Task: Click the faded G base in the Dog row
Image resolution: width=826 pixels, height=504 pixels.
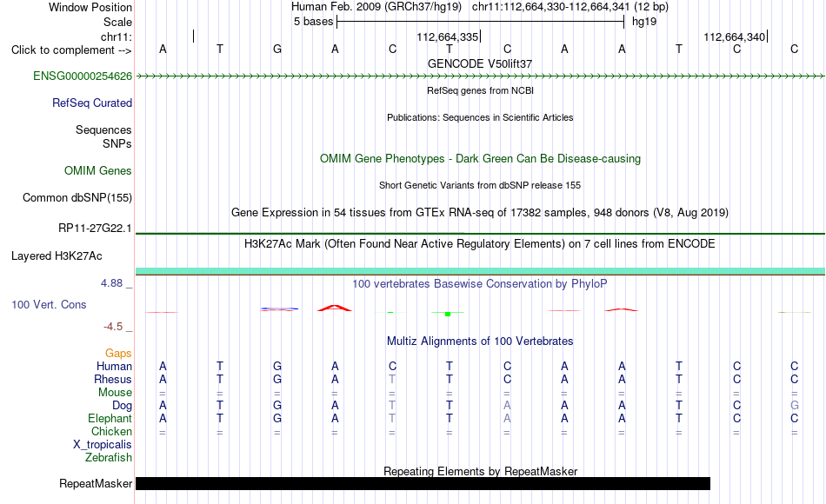Action: tap(795, 406)
